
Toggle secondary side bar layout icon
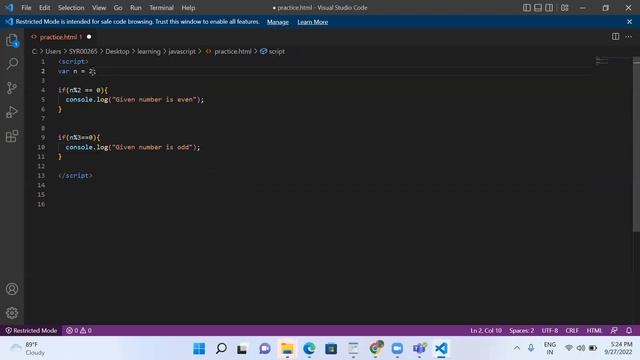click(549, 8)
